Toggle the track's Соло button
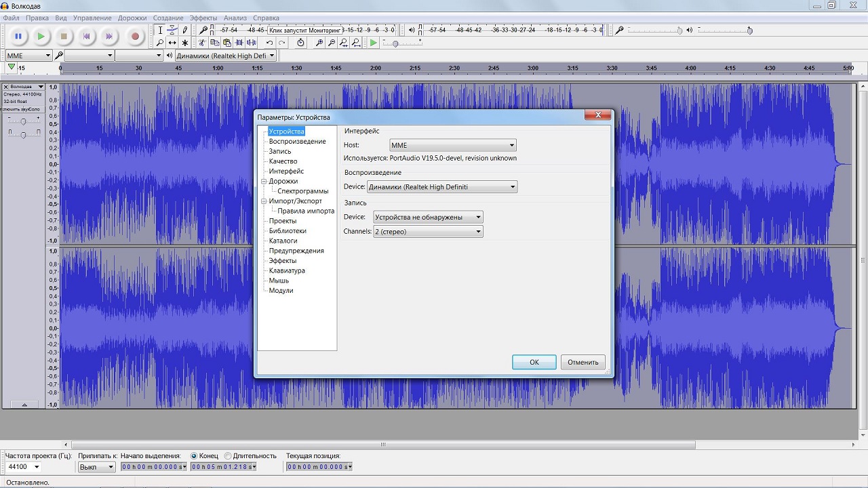 34,109
